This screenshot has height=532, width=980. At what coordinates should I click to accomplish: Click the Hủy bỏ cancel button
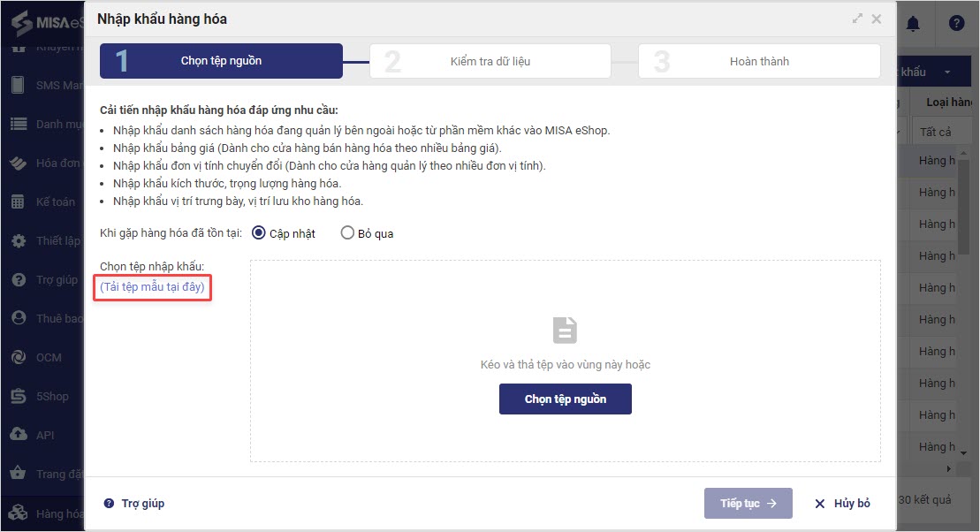842,504
